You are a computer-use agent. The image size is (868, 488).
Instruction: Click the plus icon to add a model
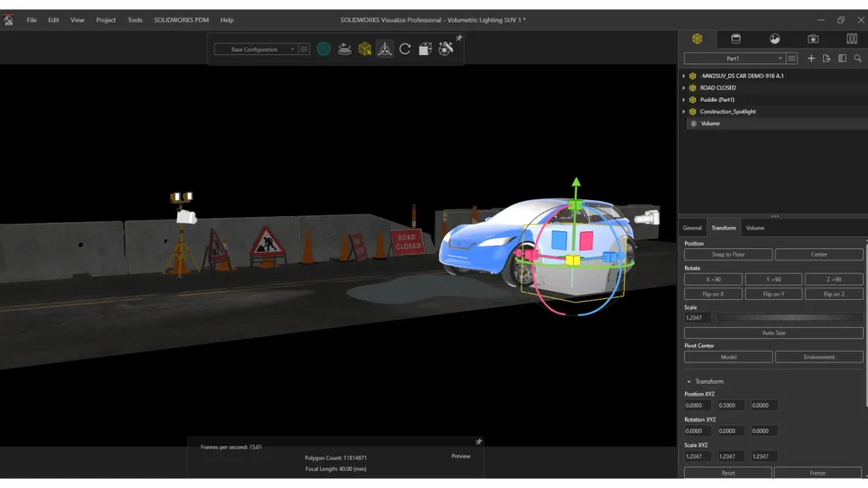tap(811, 58)
